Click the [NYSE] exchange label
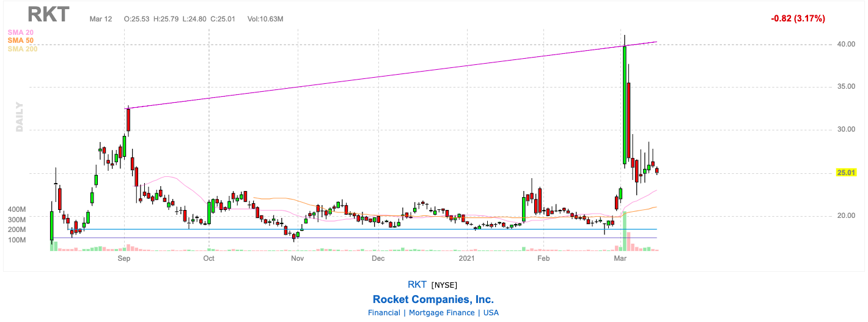Viewport: 868px width, 322px height. pos(444,285)
